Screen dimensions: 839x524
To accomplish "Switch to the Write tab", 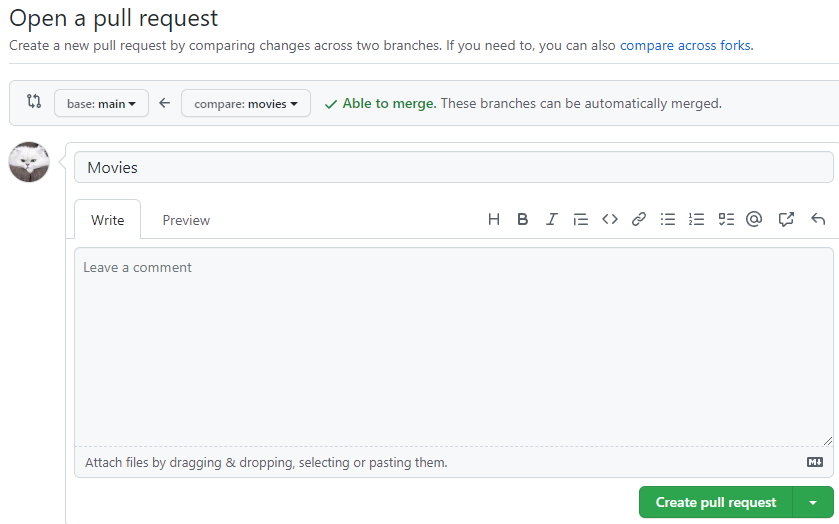I will pos(108,220).
